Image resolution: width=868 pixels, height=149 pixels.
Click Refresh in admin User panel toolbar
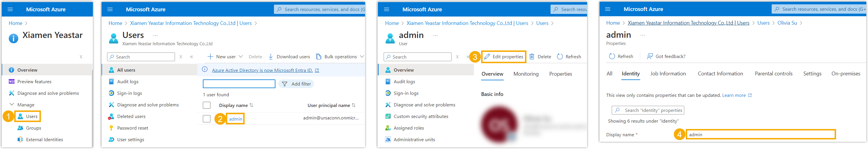point(569,57)
